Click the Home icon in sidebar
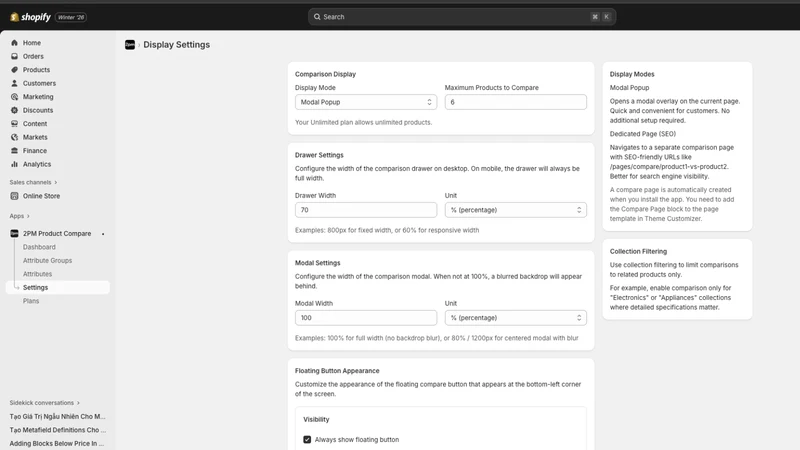The height and width of the screenshot is (450, 800). pos(14,43)
